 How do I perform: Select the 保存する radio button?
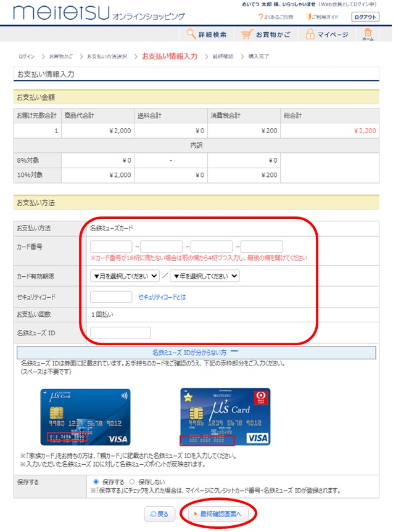(x=95, y=481)
